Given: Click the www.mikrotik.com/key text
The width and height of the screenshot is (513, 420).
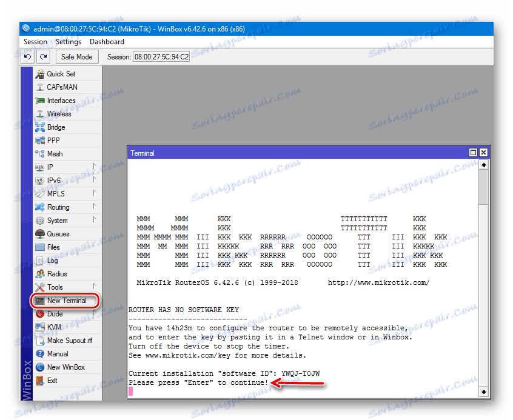Looking at the screenshot, I should pos(188,355).
